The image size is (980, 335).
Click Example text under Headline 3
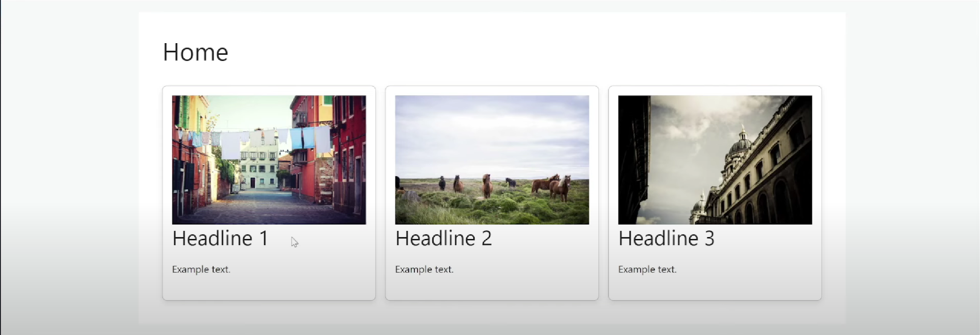click(647, 270)
